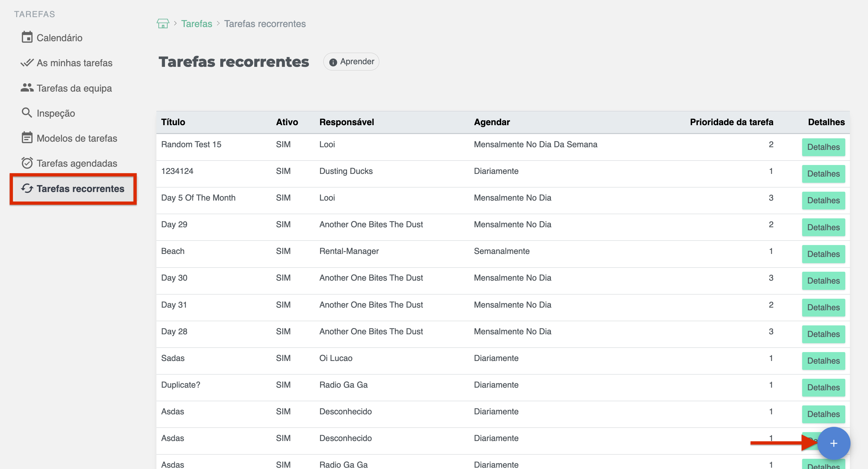Viewport: 868px width, 469px height.
Task: Open Detalhes for Duplicate? task
Action: click(x=823, y=387)
